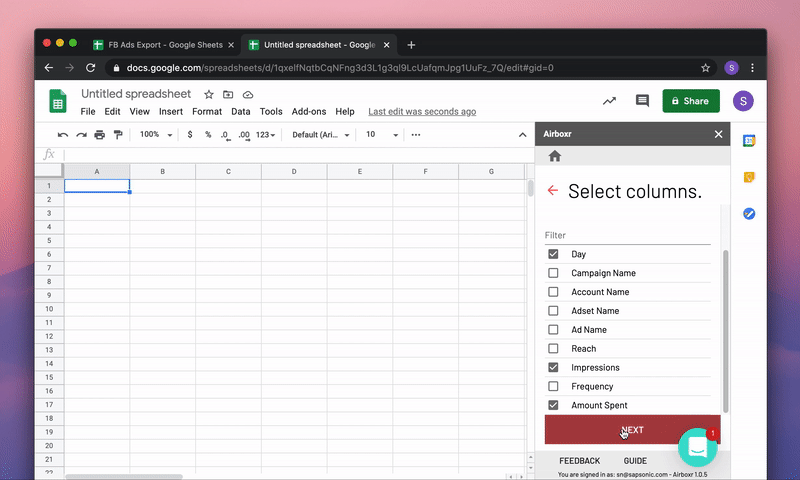Format as percent

(208, 135)
